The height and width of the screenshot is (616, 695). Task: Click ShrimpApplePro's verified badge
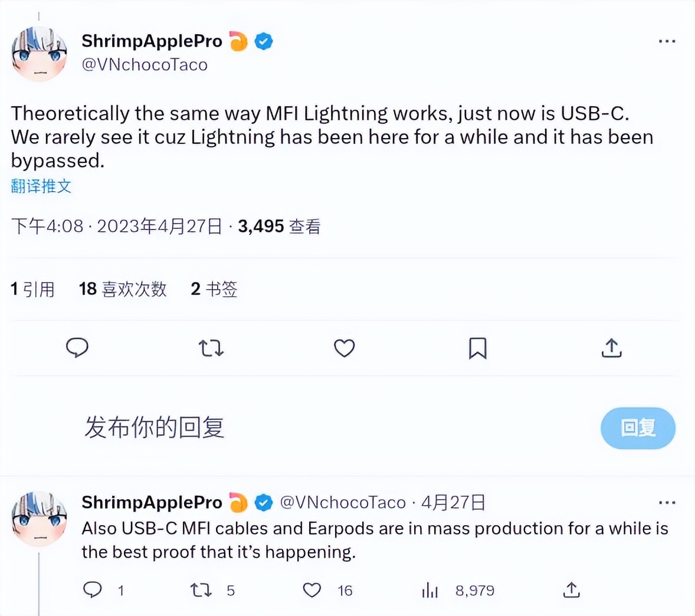[x=263, y=41]
